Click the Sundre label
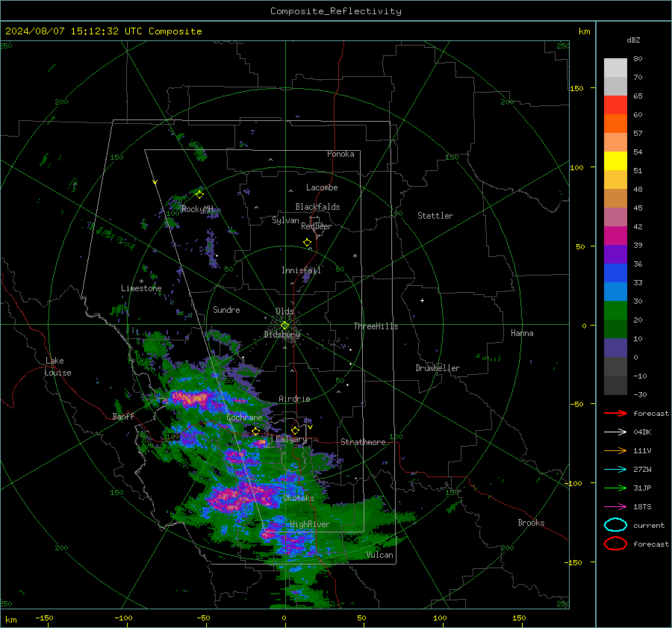This screenshot has height=628, width=672. [x=226, y=309]
